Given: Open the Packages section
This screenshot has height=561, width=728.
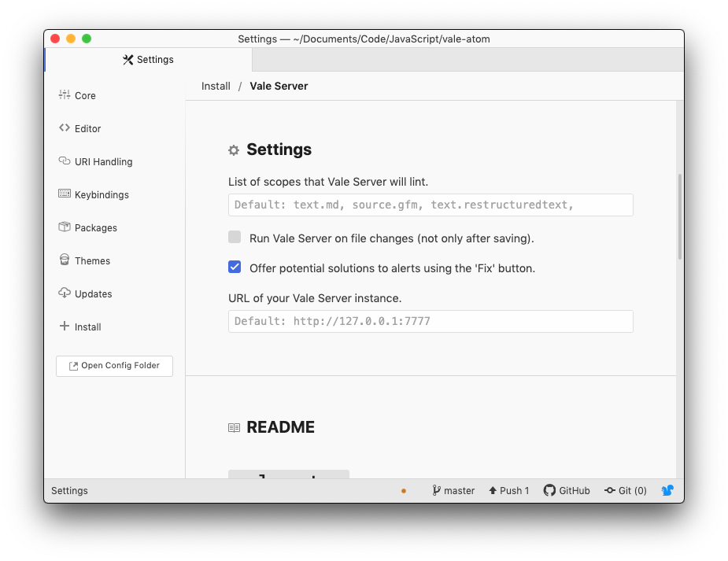Looking at the screenshot, I should pyautogui.click(x=87, y=227).
